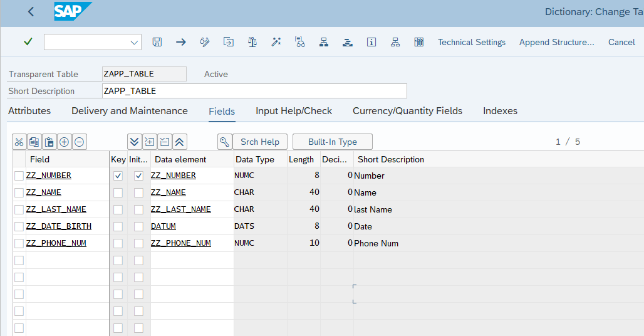The width and height of the screenshot is (644, 336).
Task: Check Initial Values checkbox for ZZ_PHONE_NUM
Action: click(x=139, y=244)
